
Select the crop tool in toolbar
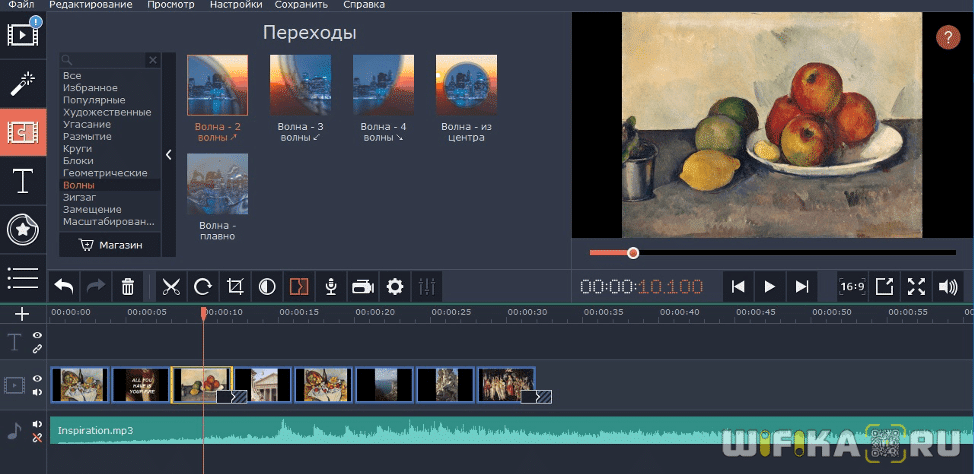pos(235,287)
